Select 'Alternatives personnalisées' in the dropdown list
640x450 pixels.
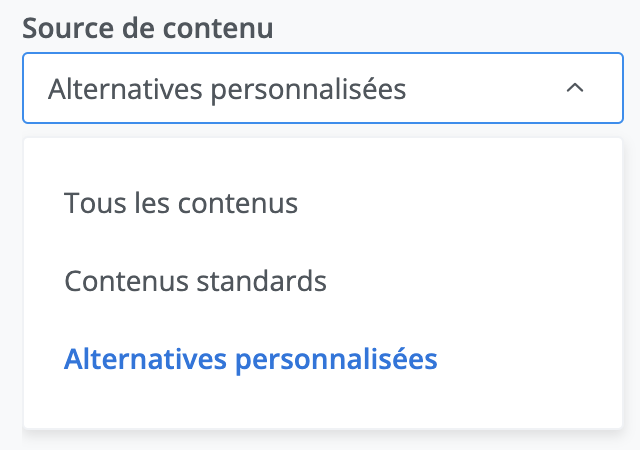(250, 359)
